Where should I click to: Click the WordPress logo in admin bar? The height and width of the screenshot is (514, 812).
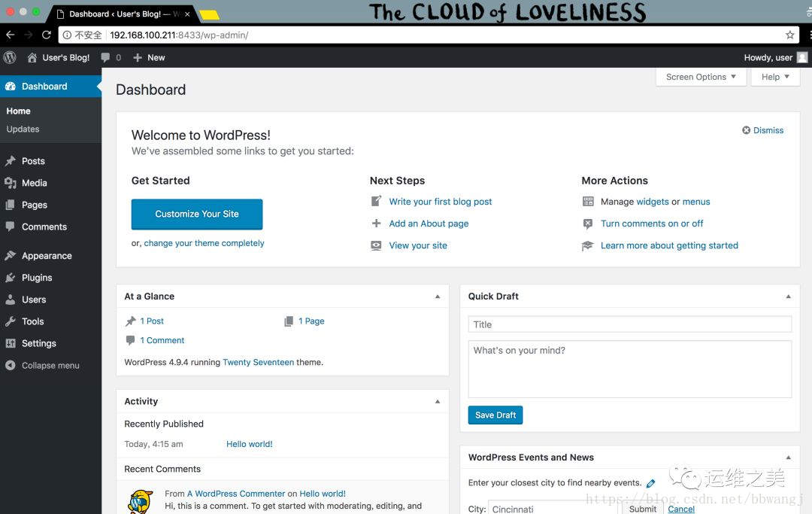(10, 57)
